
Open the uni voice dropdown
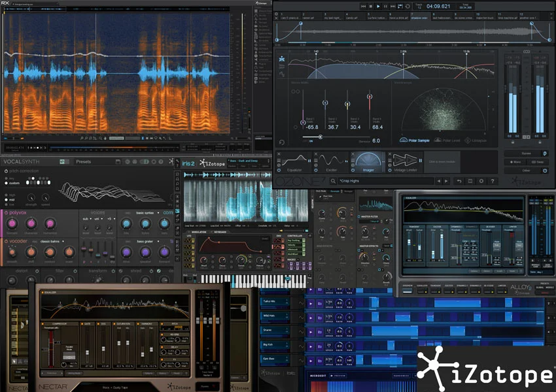pyautogui.click(x=98, y=219)
